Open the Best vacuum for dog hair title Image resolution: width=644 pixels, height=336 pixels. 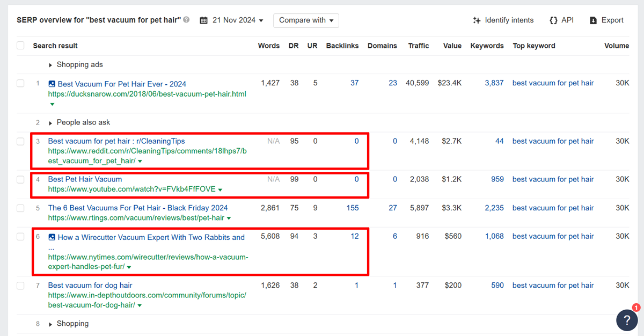pyautogui.click(x=90, y=286)
